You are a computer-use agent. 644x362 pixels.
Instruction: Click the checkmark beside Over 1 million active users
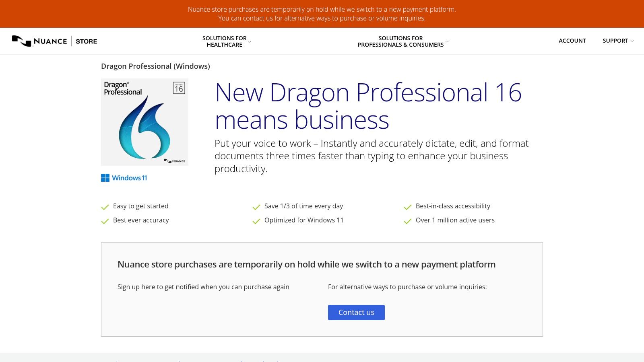coord(408,221)
